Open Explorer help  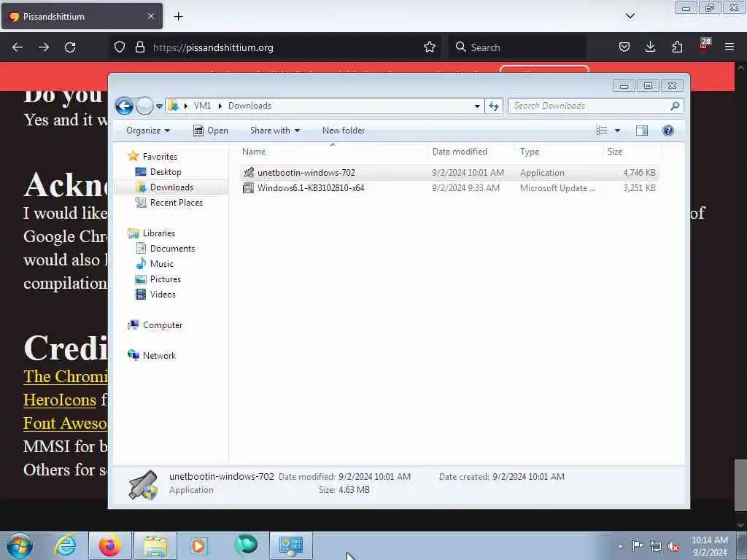(x=668, y=131)
